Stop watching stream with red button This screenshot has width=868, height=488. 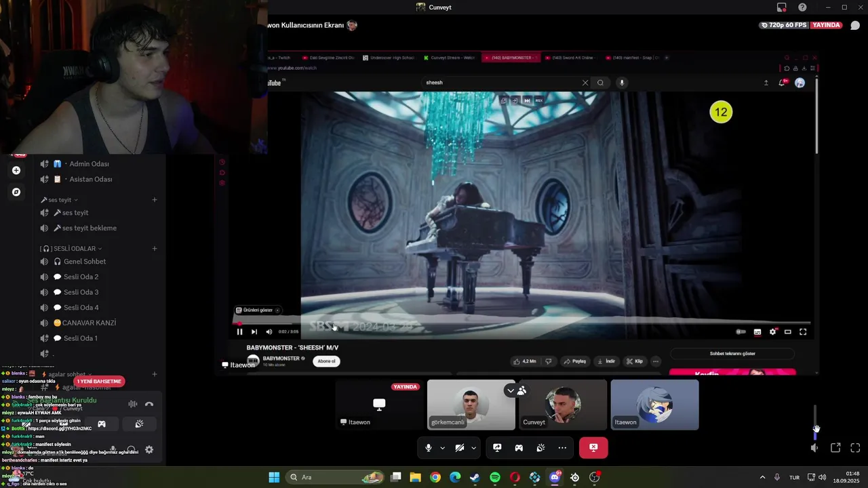tap(593, 447)
